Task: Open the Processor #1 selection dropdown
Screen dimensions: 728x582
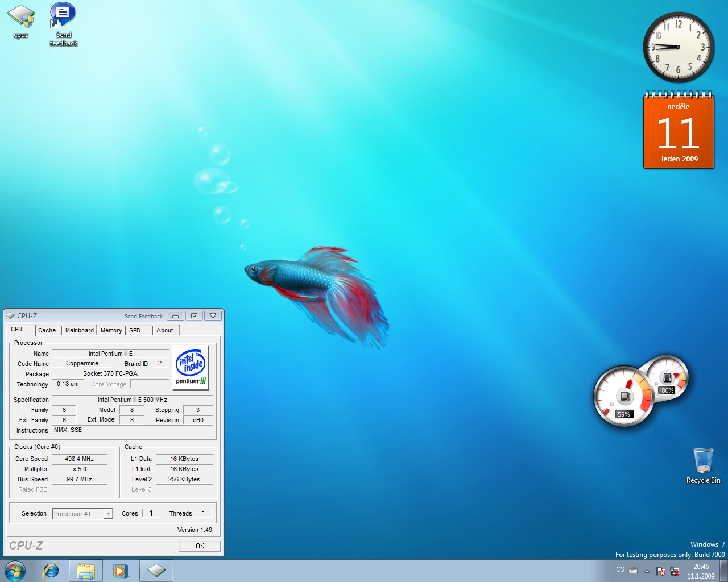Action: click(107, 514)
